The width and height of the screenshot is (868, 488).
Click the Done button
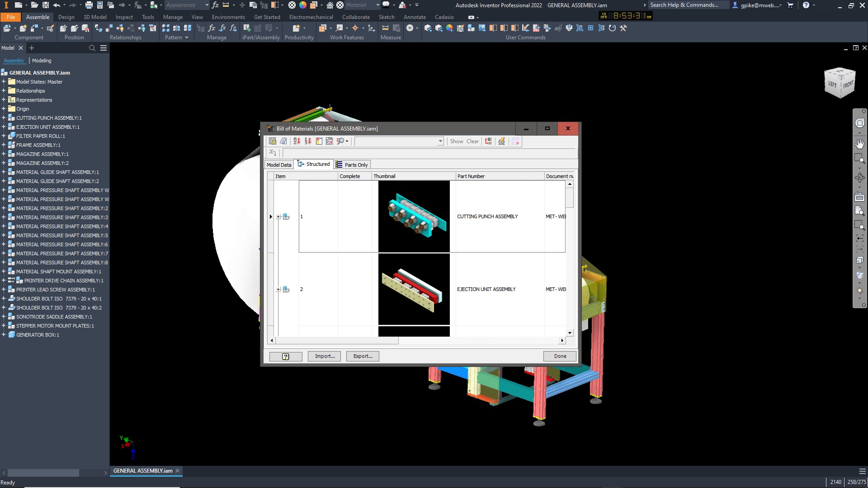click(x=560, y=356)
